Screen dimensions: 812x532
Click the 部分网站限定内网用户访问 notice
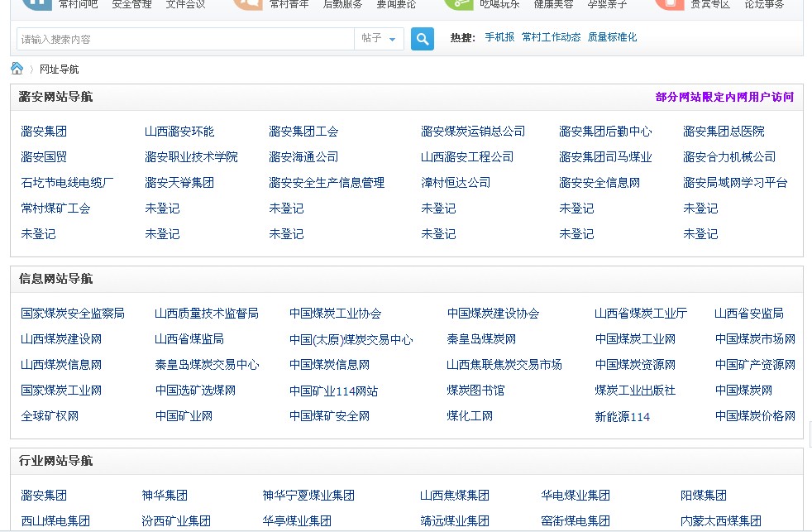click(724, 97)
